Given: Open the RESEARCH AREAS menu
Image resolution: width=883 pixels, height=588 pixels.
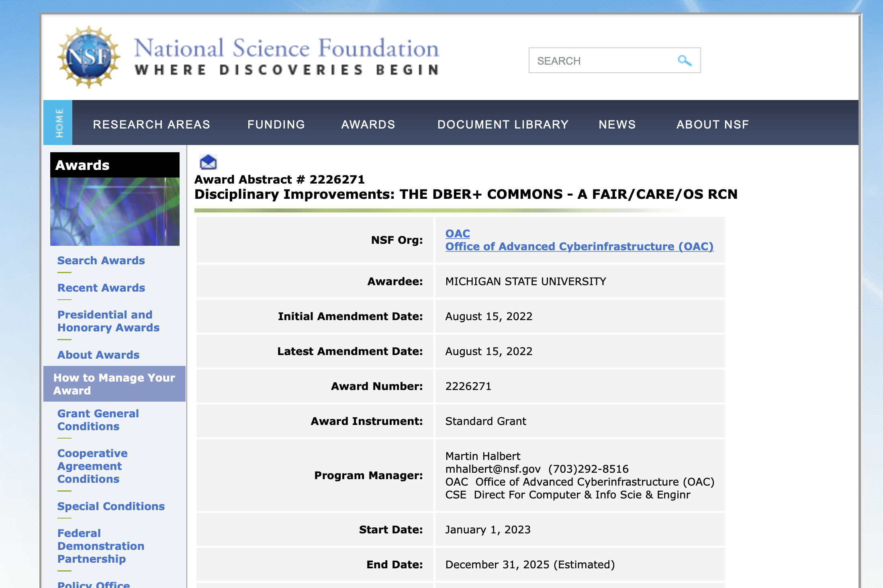Looking at the screenshot, I should pos(151,124).
